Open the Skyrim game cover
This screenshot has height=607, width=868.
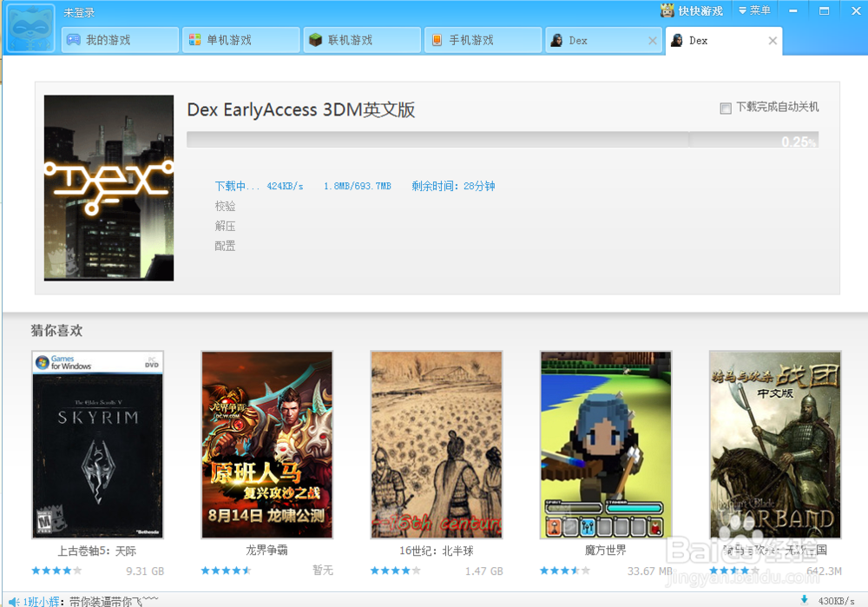97,445
